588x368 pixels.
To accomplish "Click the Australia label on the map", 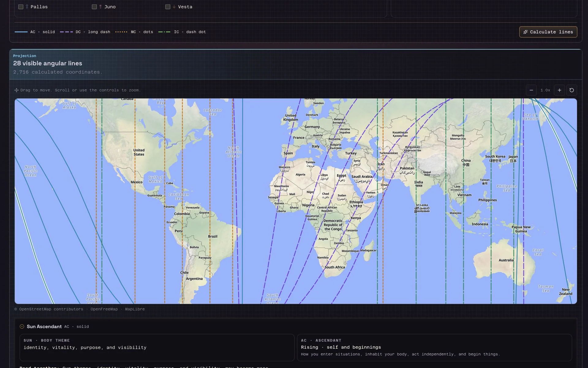I will tap(506, 260).
